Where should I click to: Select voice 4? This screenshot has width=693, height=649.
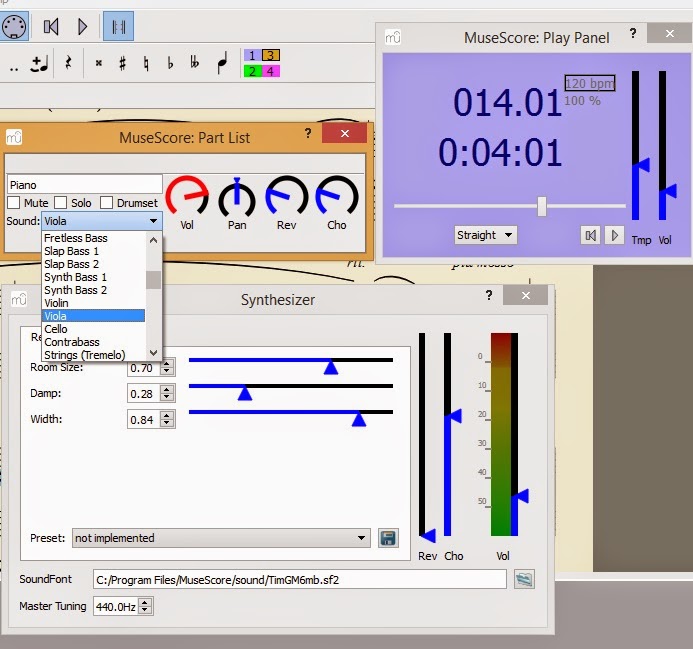[270, 71]
